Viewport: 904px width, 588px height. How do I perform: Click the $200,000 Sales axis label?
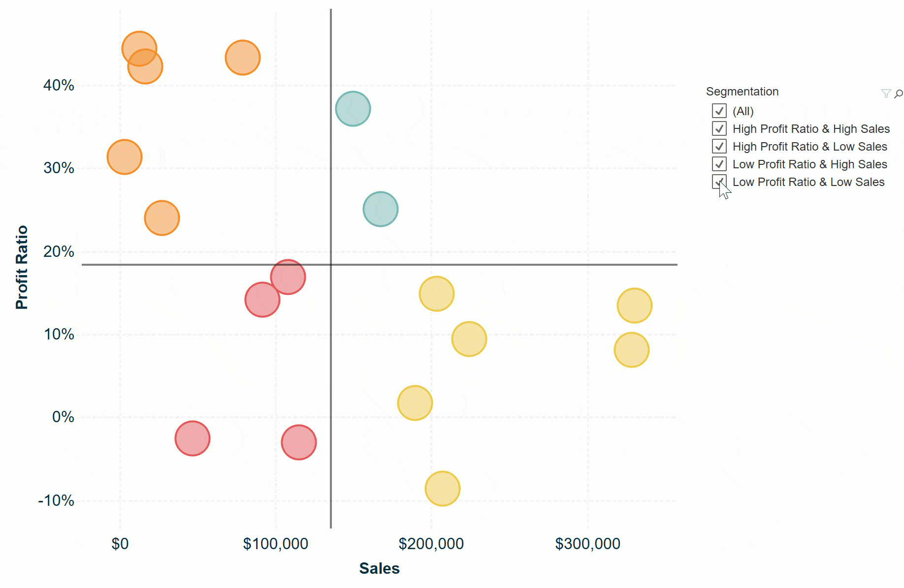tap(431, 544)
